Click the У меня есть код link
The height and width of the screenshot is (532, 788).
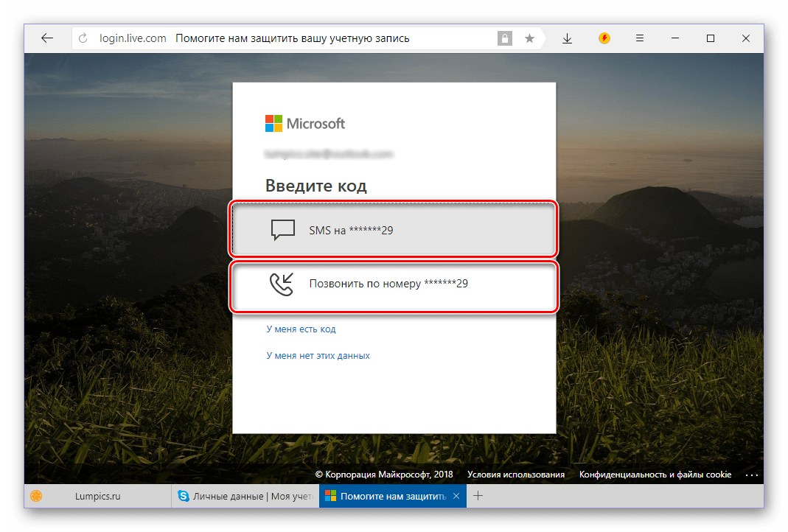(x=301, y=329)
